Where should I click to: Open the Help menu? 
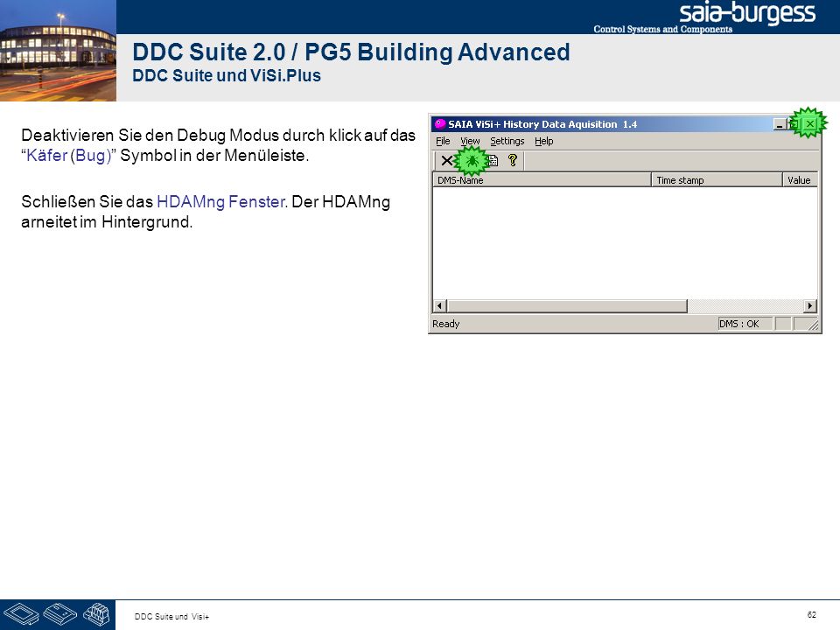543,141
